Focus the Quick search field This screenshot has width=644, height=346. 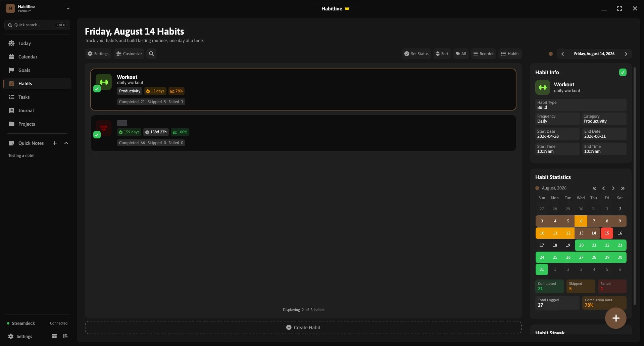click(37, 25)
